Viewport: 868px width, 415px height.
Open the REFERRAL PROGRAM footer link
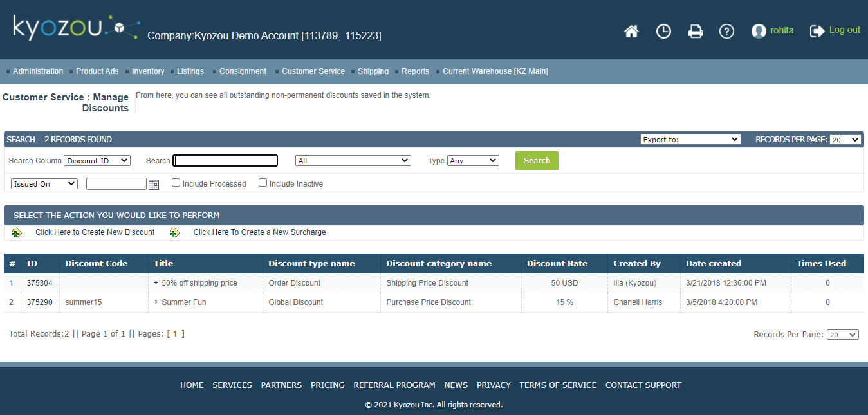point(394,385)
